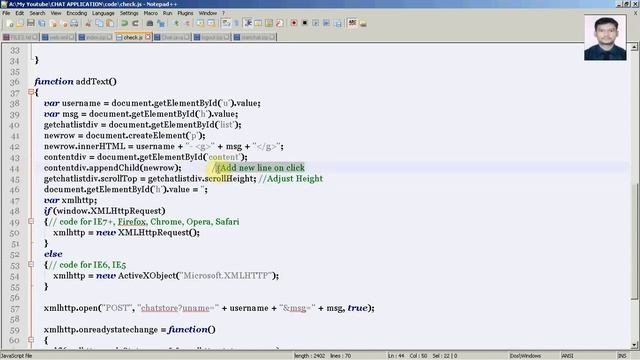640x360 pixels.
Task: Close the check.js tab with X
Action: (x=148, y=37)
